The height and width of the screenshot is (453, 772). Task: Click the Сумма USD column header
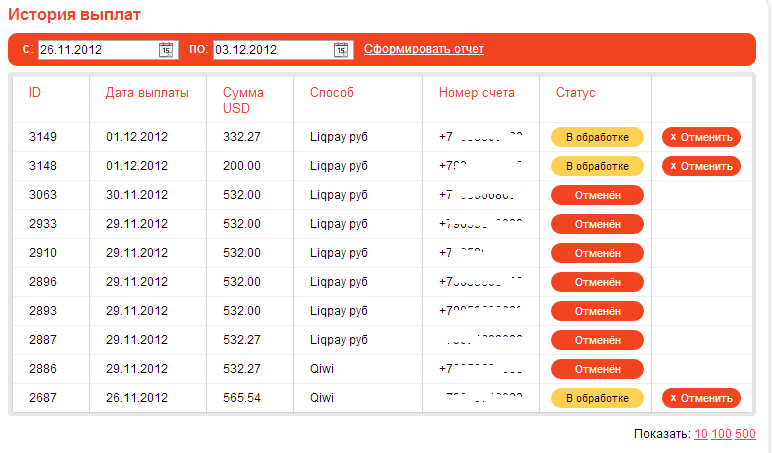tap(243, 100)
